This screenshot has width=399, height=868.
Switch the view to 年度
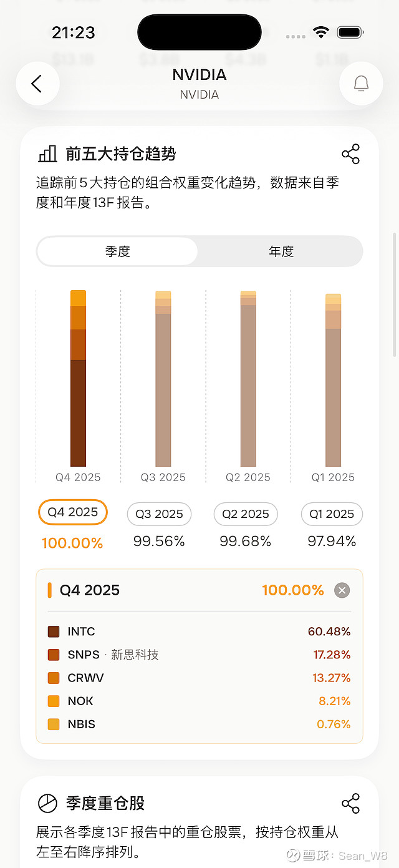coord(280,251)
